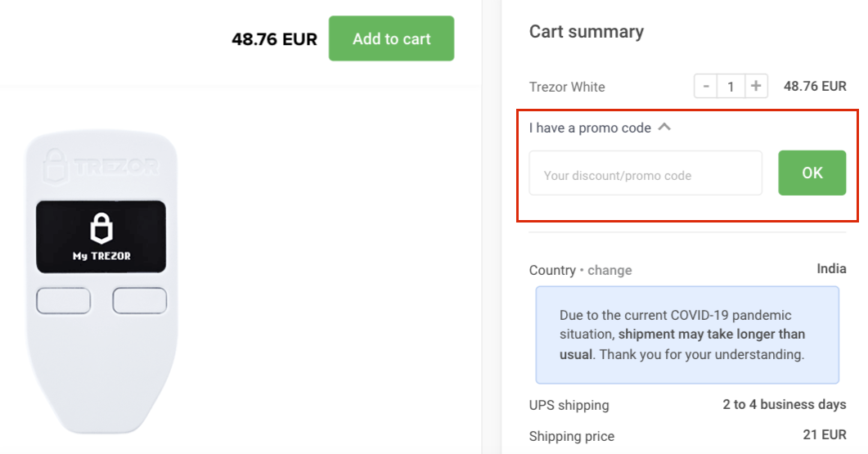Focus the discount/promo code input field
This screenshot has width=868, height=454.
click(645, 173)
